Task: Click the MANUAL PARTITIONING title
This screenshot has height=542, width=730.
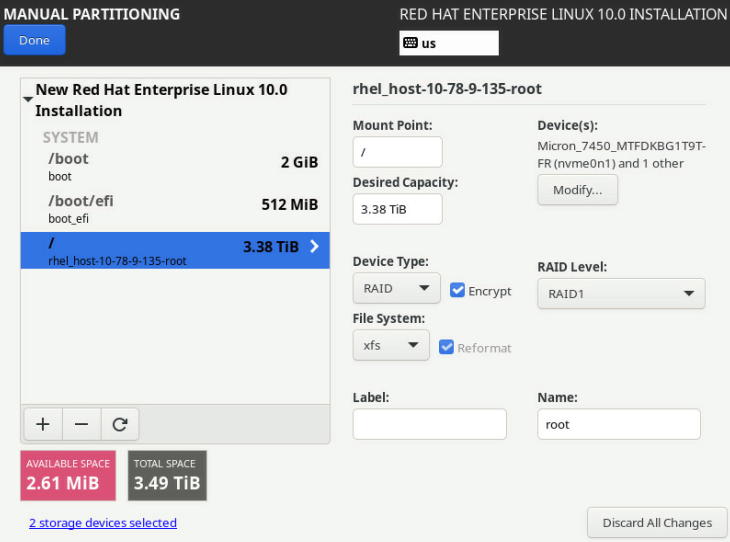Action: (92, 14)
